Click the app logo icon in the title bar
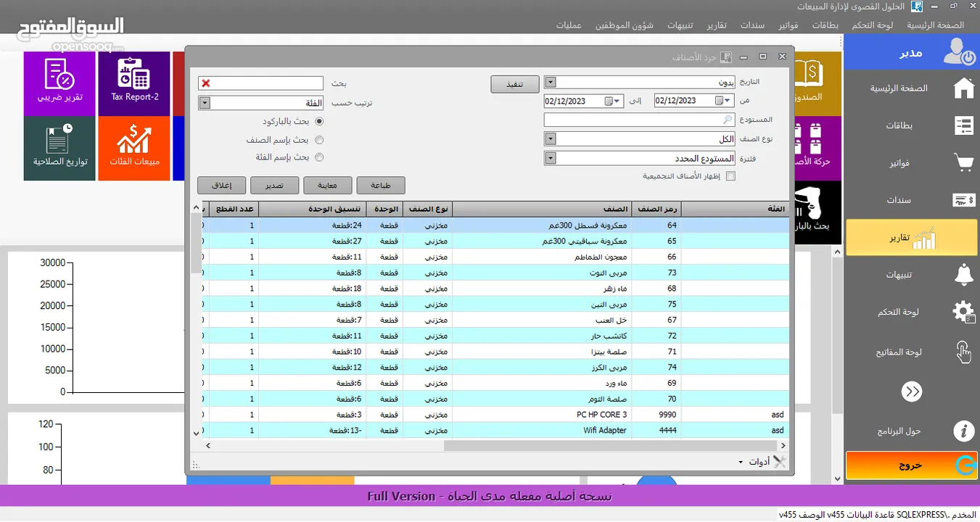 coord(917,7)
